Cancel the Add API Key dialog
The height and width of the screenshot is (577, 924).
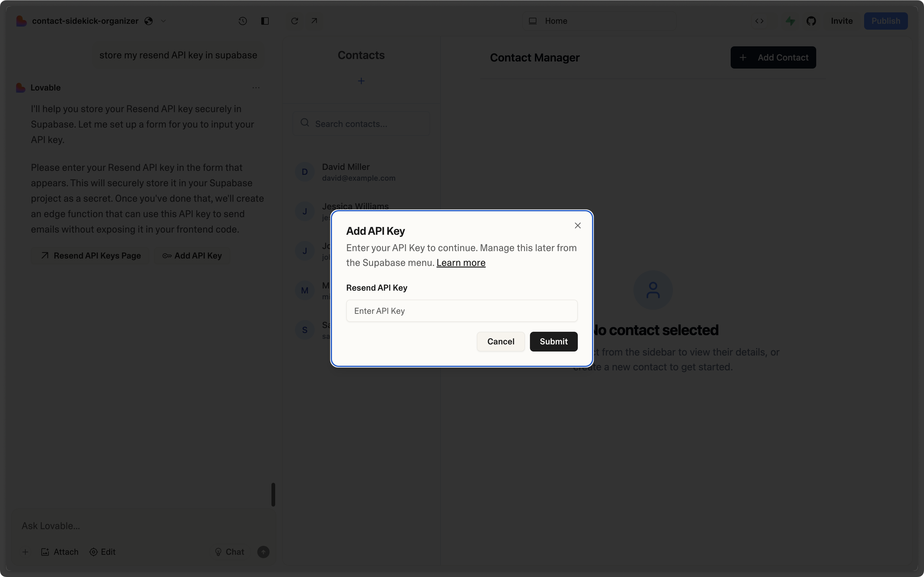tap(501, 341)
